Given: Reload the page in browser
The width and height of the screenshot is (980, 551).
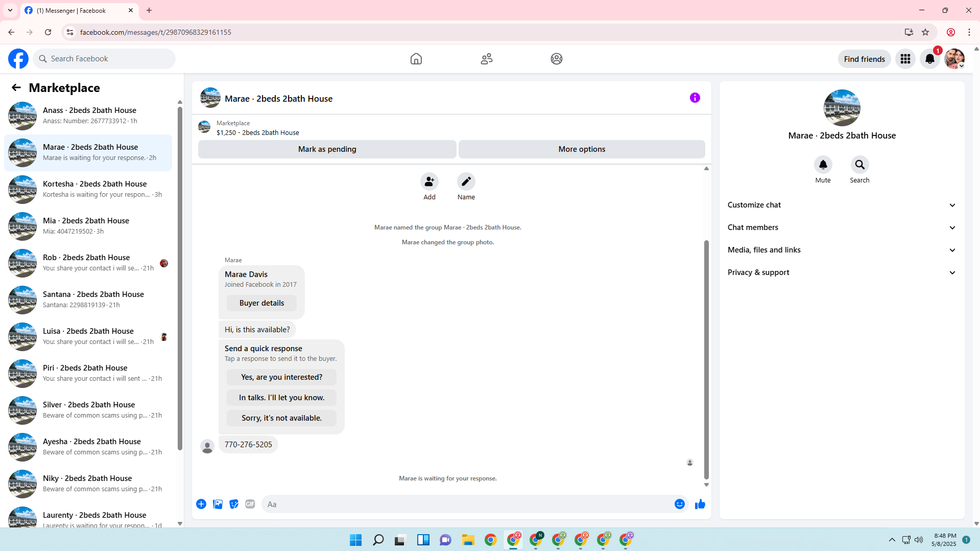Looking at the screenshot, I should pyautogui.click(x=48, y=32).
